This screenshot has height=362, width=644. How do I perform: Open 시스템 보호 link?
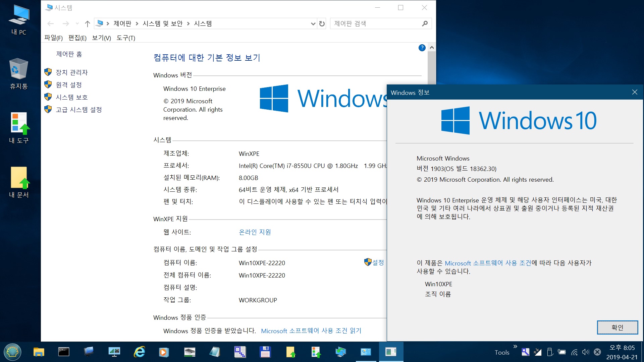72,97
